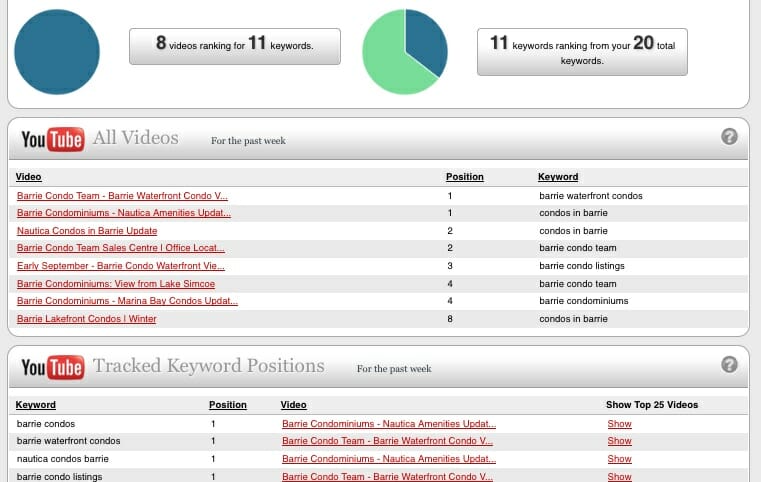761x482 pixels.
Task: Sort tracked keywords by Keyword column
Action: pyautogui.click(x=35, y=405)
